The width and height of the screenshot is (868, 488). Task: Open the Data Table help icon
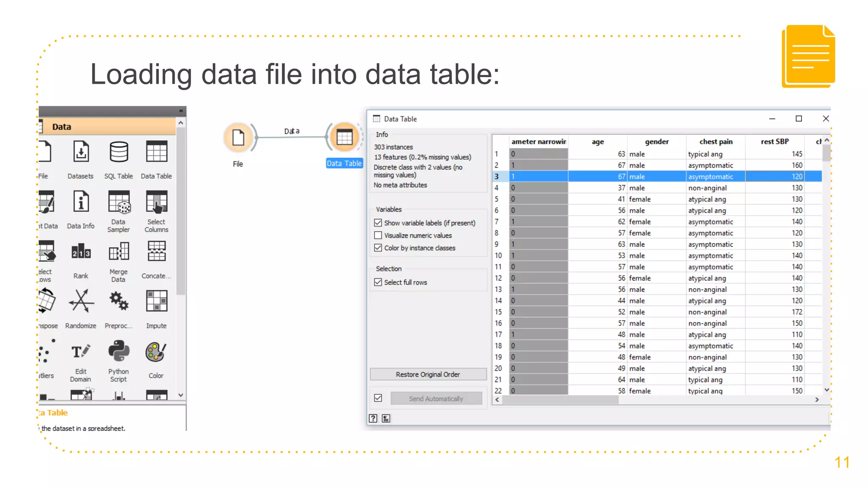tap(373, 419)
